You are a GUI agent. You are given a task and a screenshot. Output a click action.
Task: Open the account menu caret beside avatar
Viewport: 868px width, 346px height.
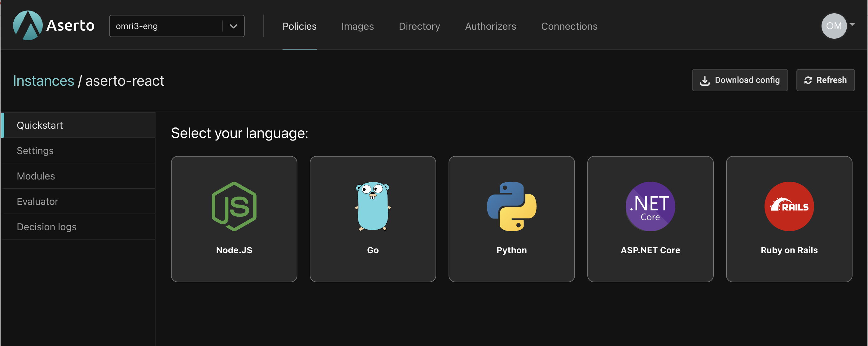tap(853, 24)
